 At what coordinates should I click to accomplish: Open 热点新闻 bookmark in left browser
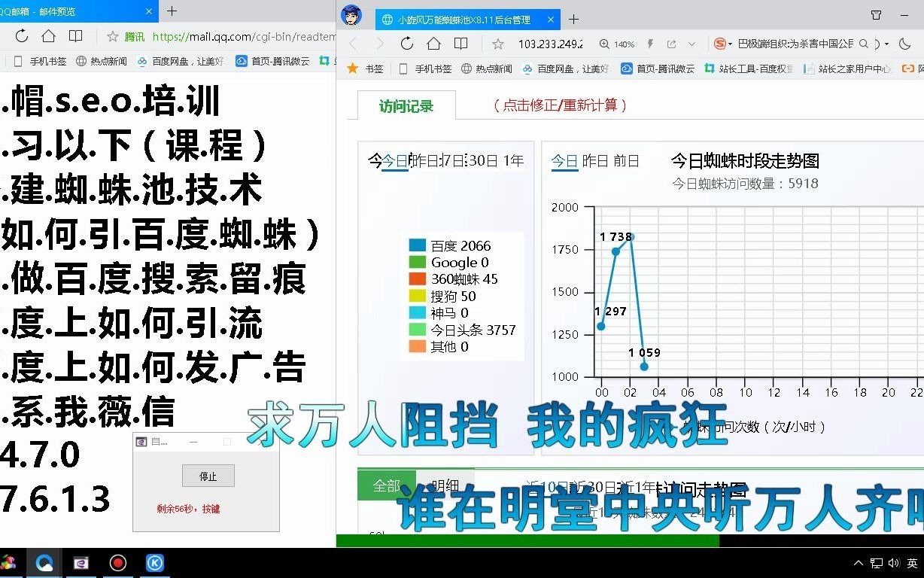click(102, 62)
